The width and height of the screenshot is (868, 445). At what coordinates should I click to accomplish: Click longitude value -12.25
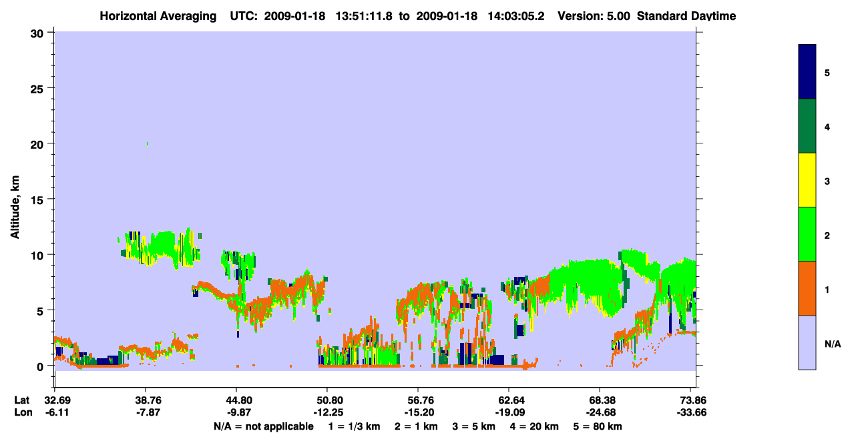[x=327, y=412]
